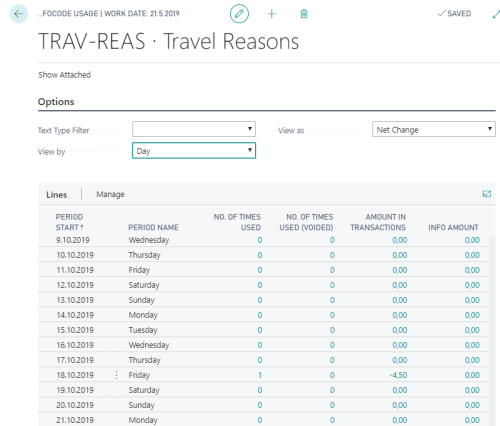Open times used value 1 for 18.10.2019

click(x=260, y=375)
